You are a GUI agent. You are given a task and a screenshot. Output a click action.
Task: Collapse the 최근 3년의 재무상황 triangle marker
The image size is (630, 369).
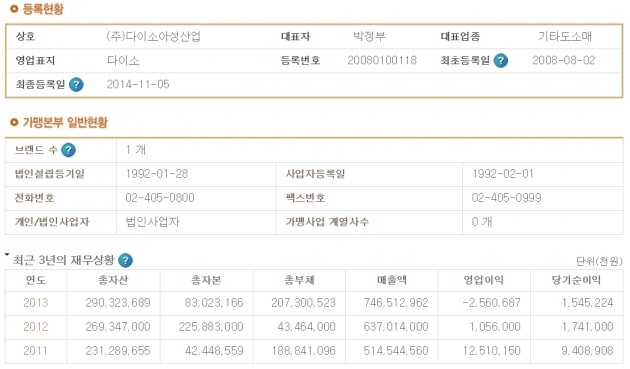point(7,254)
